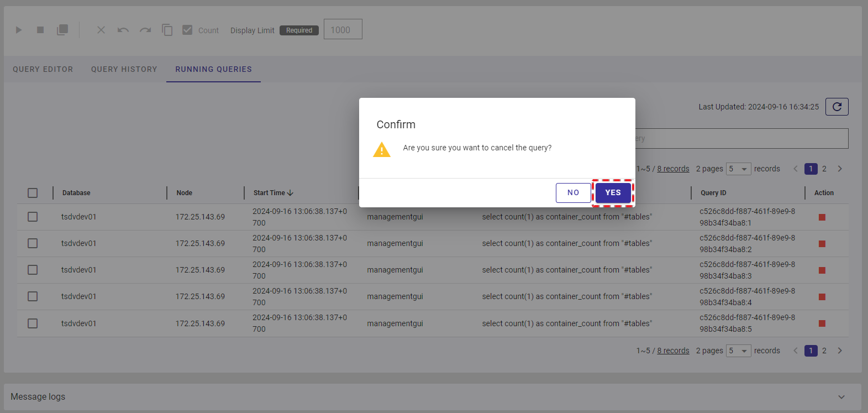This screenshot has height=413, width=868.
Task: Toggle the Count checkbox
Action: pyautogui.click(x=188, y=30)
